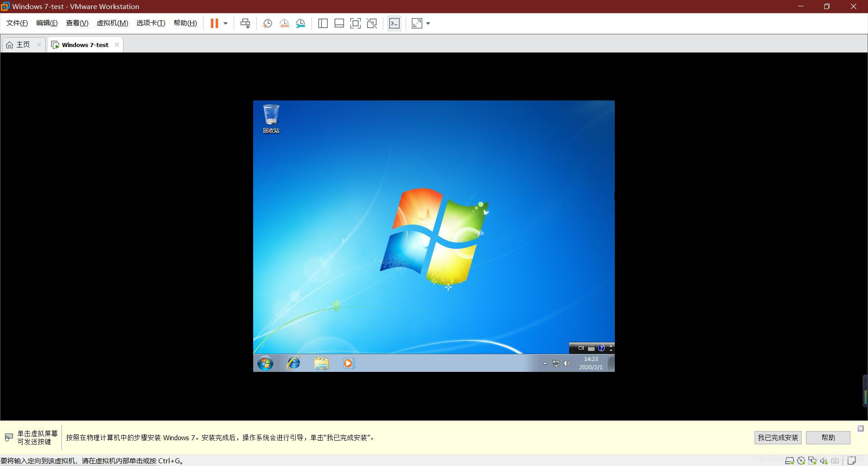Viewport: 868px width, 466px height.
Task: Select the Windows 7-test tab
Action: tap(85, 45)
